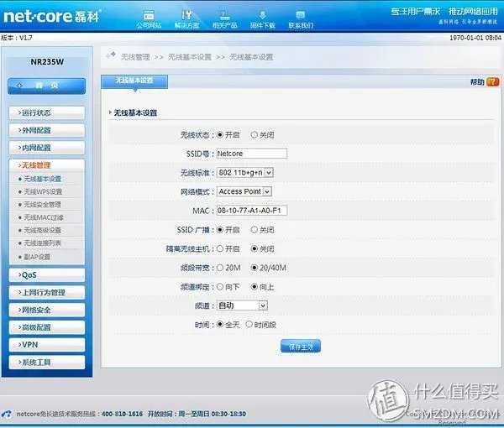The width and height of the screenshot is (504, 428).
Task: Open the 联系我们 contact us icon
Action: tap(301, 19)
